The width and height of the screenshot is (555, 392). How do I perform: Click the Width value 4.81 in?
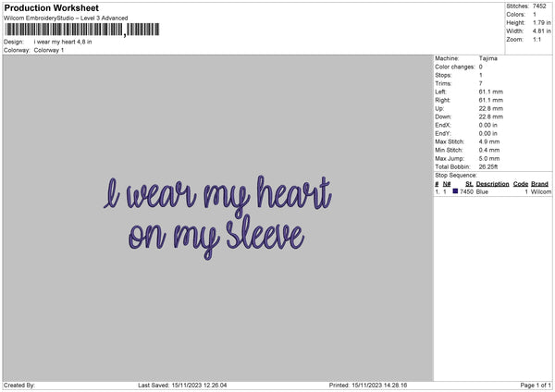[x=542, y=31]
